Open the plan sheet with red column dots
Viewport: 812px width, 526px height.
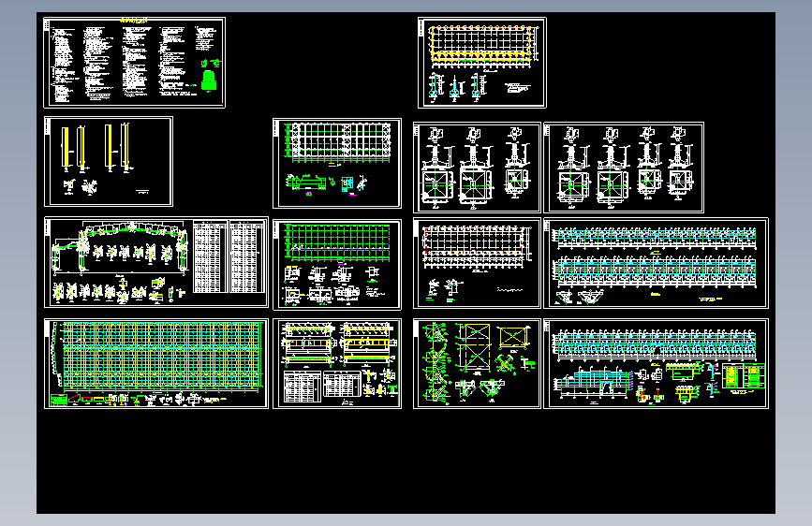(477, 263)
